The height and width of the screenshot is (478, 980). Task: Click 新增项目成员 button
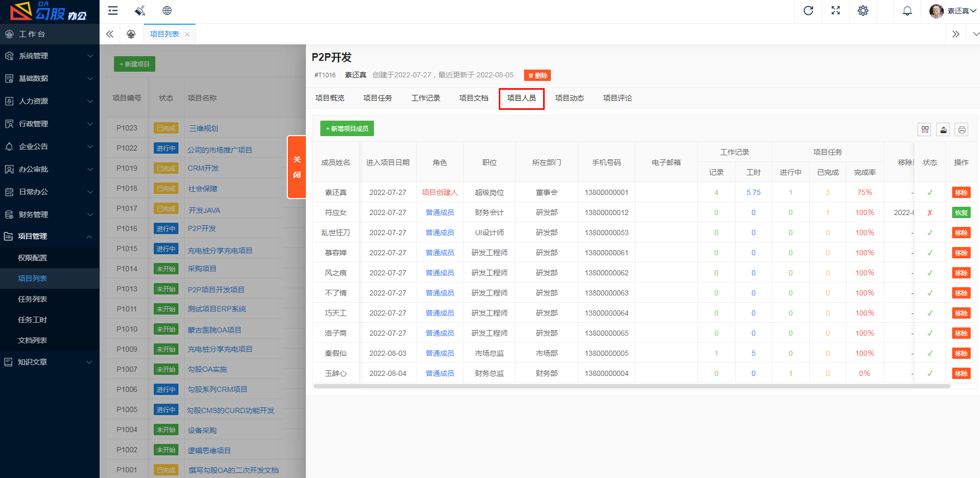(347, 128)
